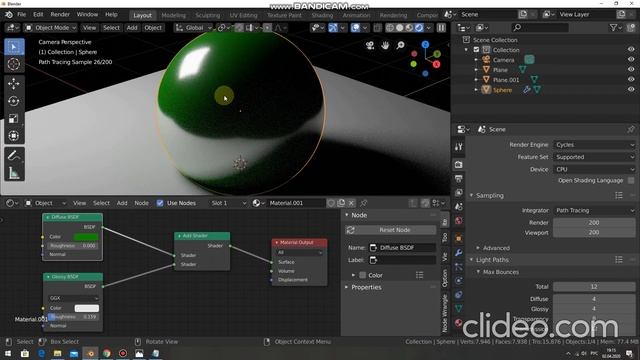This screenshot has width=640, height=360.
Task: Hide the Collection in the outliner
Action: pyautogui.click(x=631, y=49)
